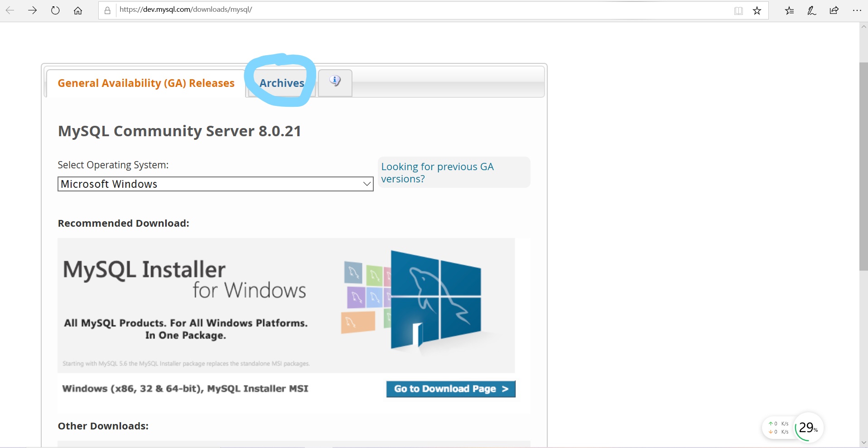Click Looking for previous GA versions link
The height and width of the screenshot is (448, 868).
point(437,172)
